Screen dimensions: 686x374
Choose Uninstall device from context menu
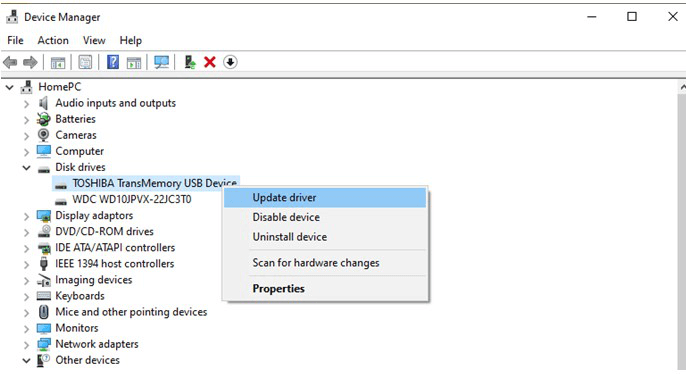click(325, 237)
